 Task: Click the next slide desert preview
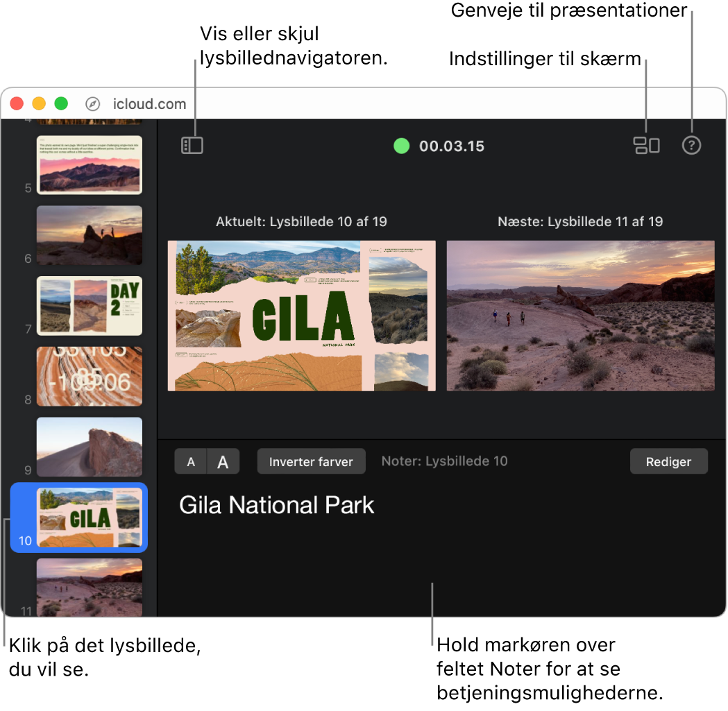click(580, 316)
